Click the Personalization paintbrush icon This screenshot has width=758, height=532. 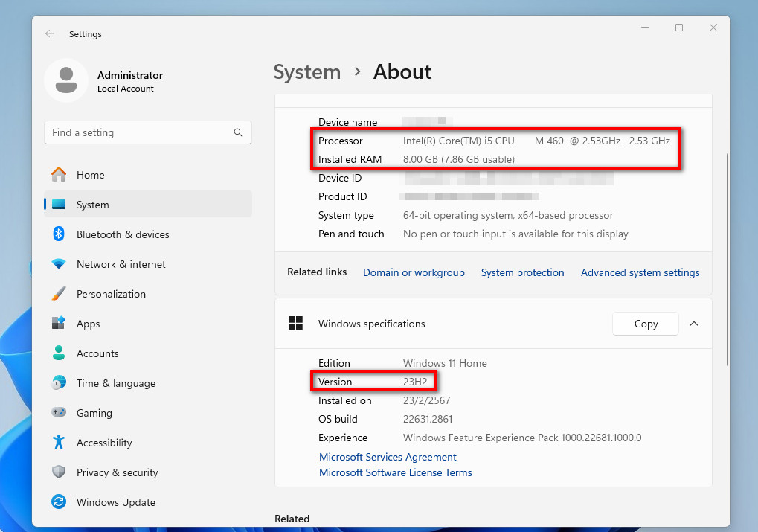click(59, 294)
